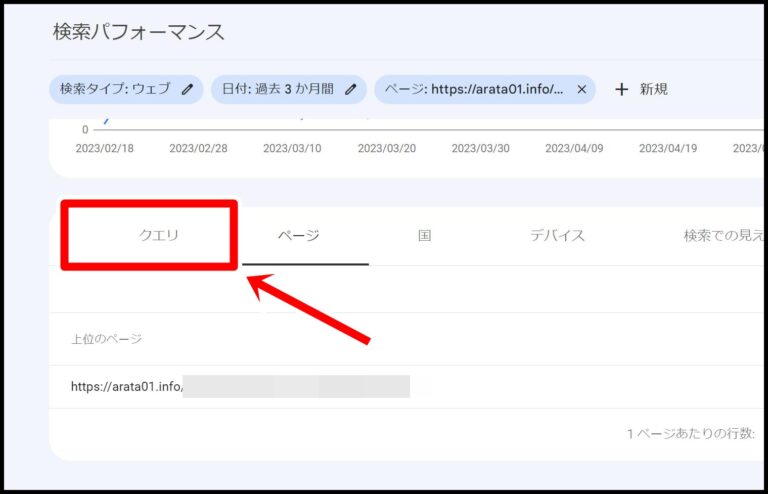Click the 検索パフォーマンス heading
Screen dimensions: 768x494
click(138, 32)
